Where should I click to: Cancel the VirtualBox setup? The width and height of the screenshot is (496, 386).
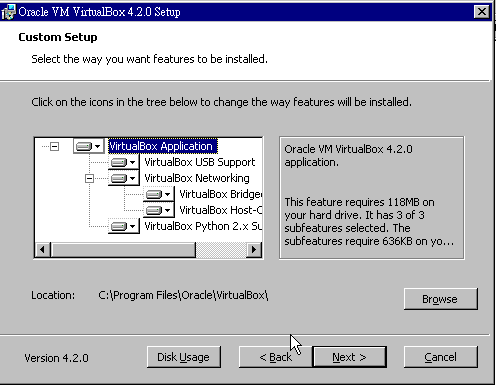(x=440, y=357)
